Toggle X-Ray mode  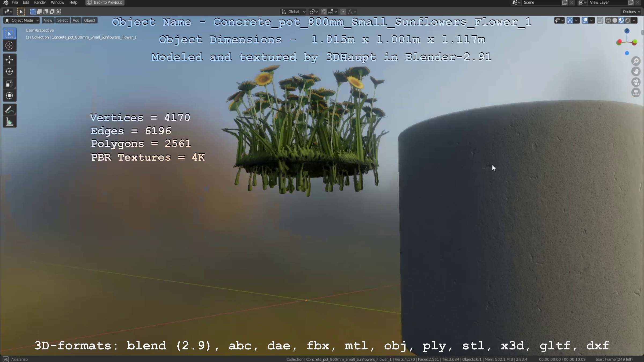pyautogui.click(x=600, y=20)
